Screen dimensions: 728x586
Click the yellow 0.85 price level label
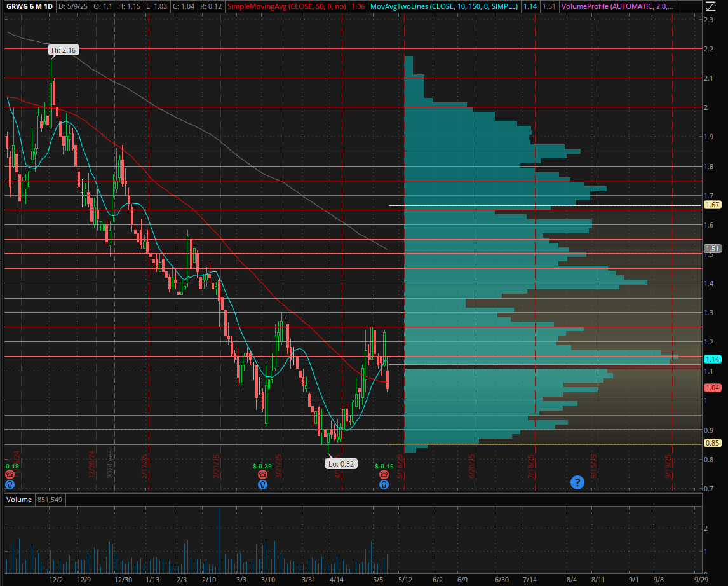pos(711,443)
